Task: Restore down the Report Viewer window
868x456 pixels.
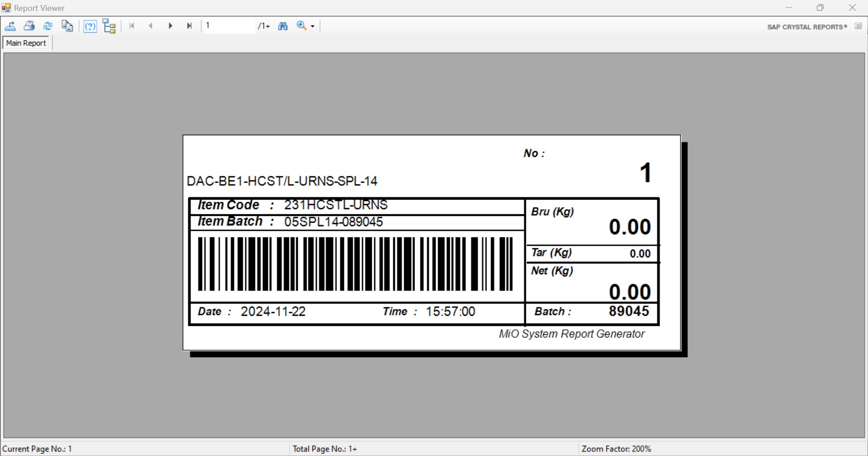Action: pyautogui.click(x=820, y=8)
